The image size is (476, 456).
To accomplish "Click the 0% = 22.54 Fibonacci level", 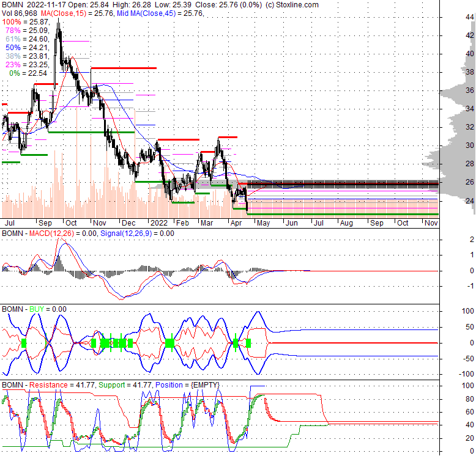I will coord(28,73).
